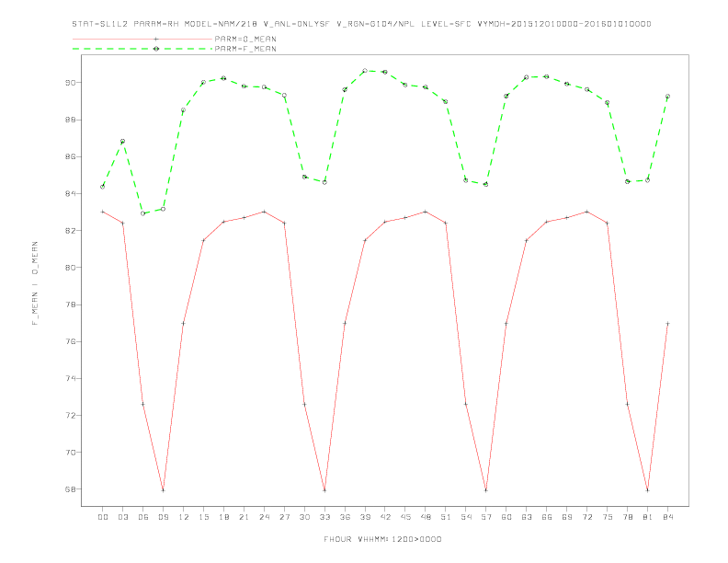Select the red O_MEAN minimum point at hour 33
This screenshot has height=563, width=728.
coord(324,490)
